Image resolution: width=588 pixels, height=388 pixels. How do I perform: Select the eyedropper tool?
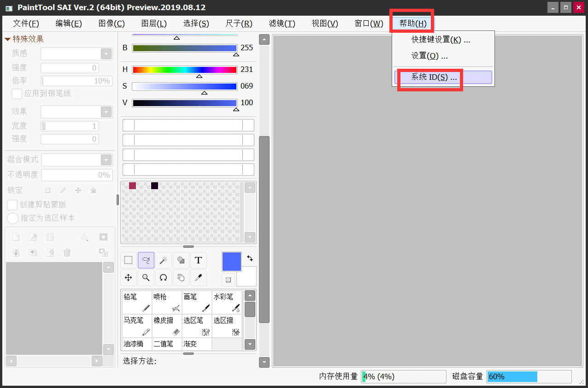[199, 278]
